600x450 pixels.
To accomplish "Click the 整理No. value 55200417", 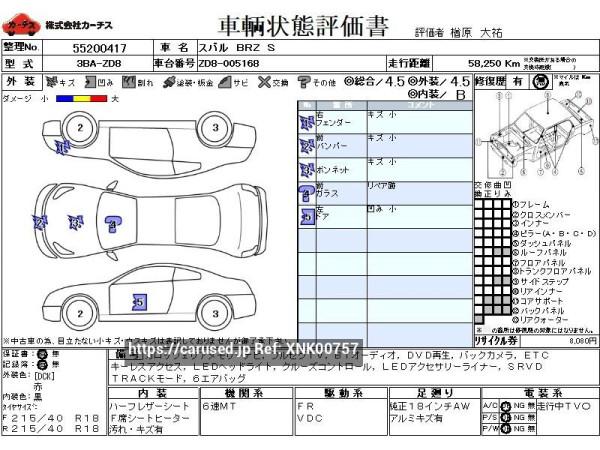I will tap(100, 47).
